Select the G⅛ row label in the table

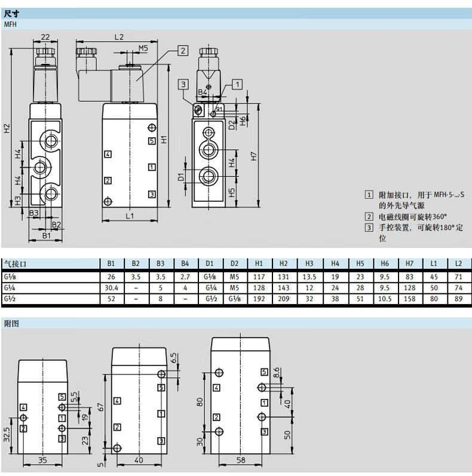(12, 277)
